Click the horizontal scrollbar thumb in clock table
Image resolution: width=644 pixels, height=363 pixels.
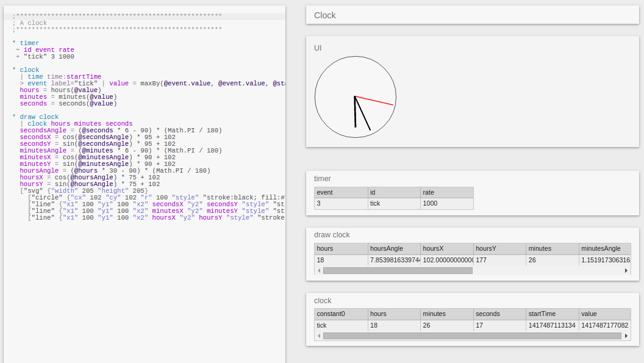tap(473, 336)
